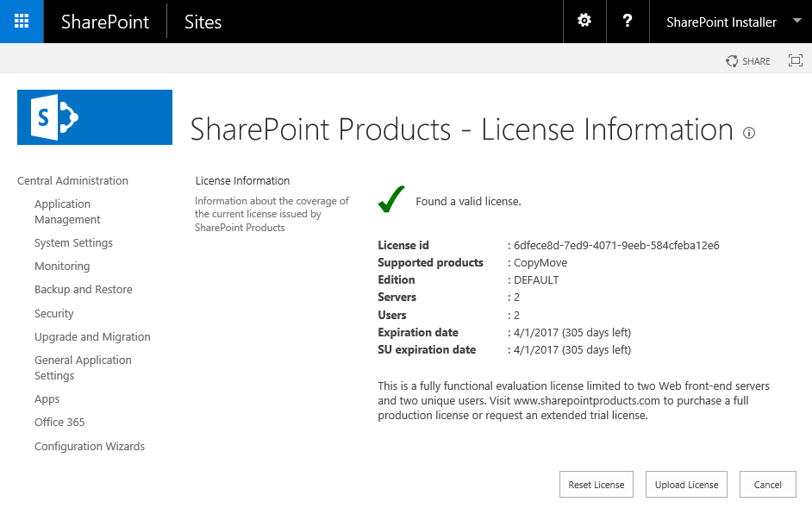
Task: Click the SharePoint product logo
Action: click(x=94, y=116)
